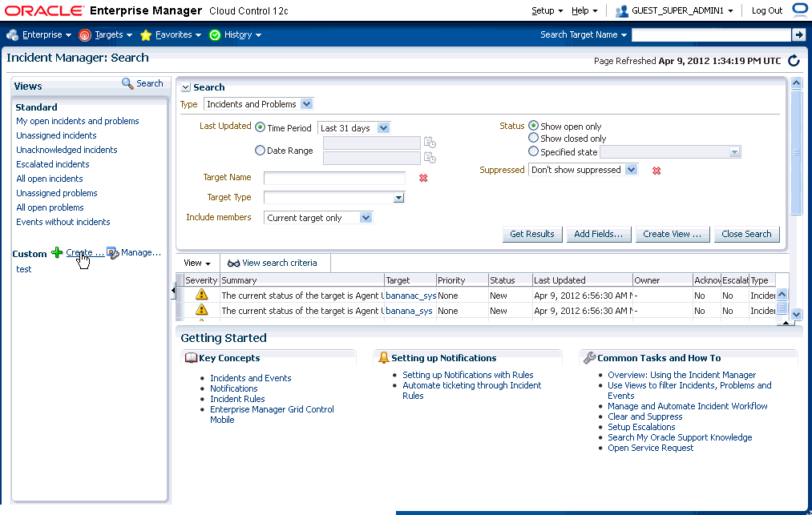Remove the Suppressed field with red X

pyautogui.click(x=656, y=171)
